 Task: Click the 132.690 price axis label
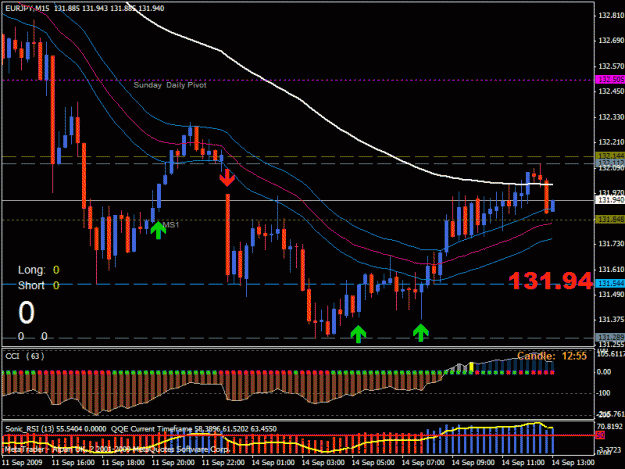click(x=610, y=41)
